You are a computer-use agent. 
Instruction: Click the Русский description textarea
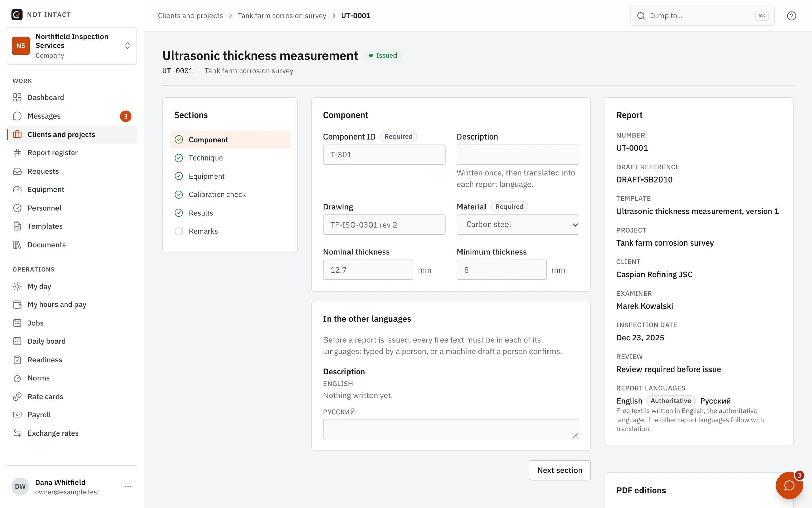click(451, 429)
